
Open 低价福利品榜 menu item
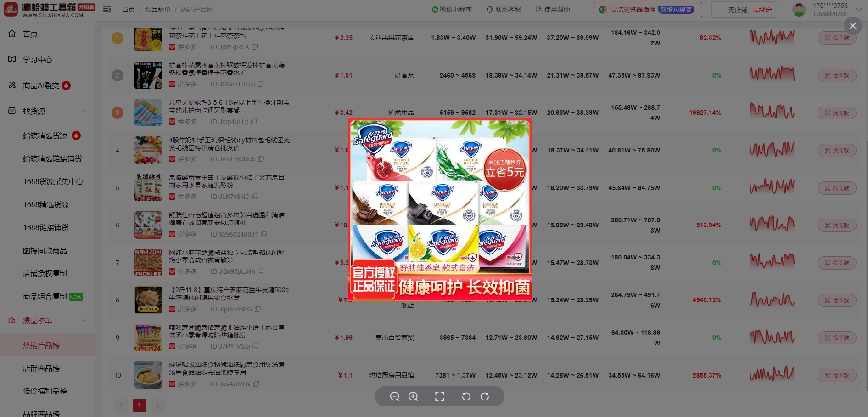45,391
